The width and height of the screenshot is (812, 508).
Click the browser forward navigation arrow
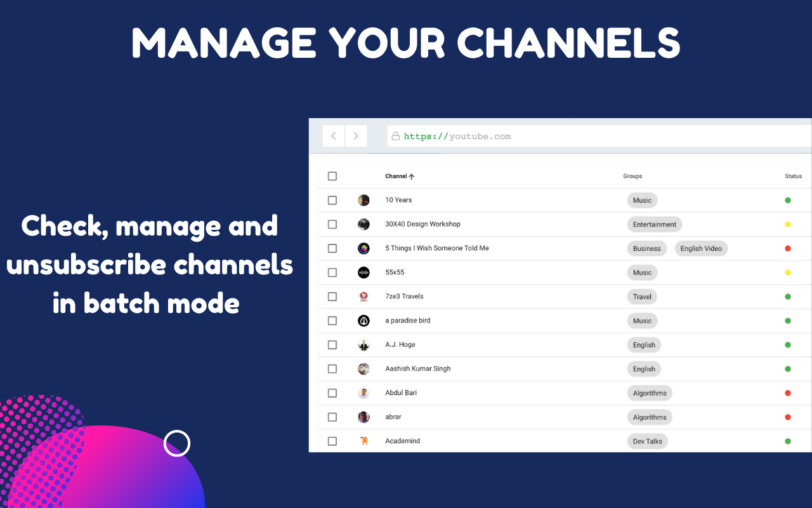coord(355,135)
